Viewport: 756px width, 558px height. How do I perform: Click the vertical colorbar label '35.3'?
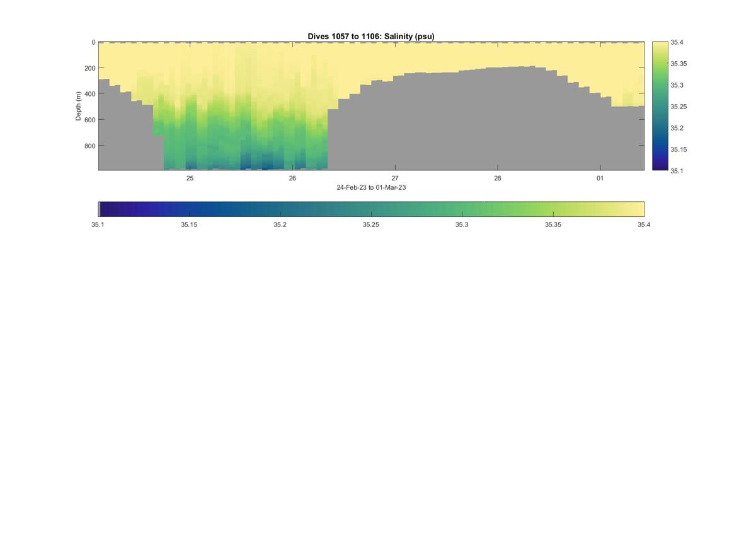[x=677, y=85]
